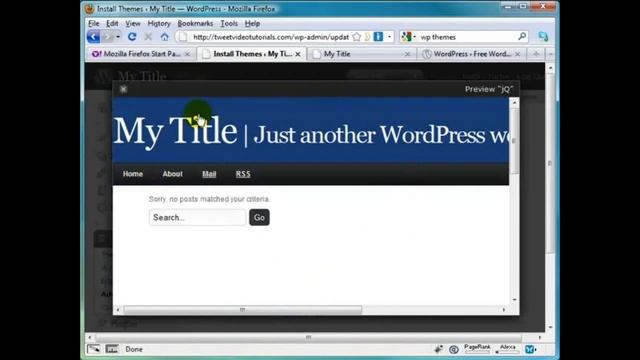Bookmark this page with the star icon
Image resolution: width=640 pixels, height=360 pixels.
[356, 37]
